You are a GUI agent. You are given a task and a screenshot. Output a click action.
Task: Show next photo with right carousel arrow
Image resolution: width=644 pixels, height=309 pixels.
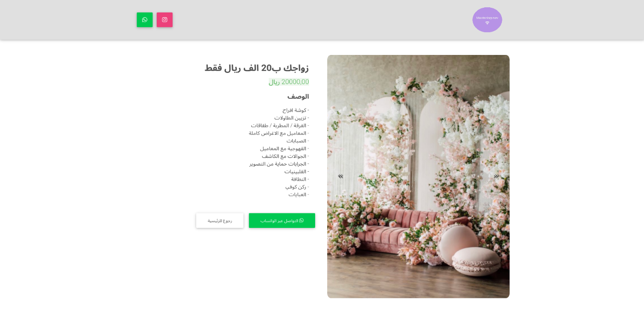point(496,176)
